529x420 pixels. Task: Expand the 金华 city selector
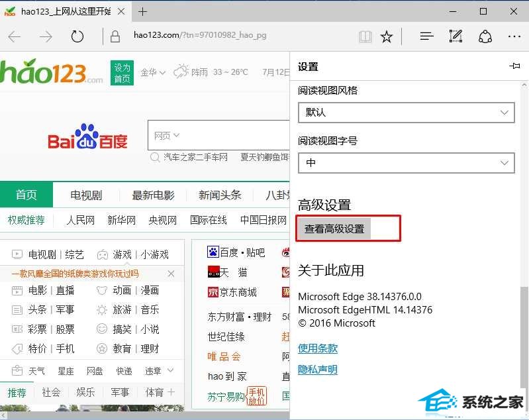(153, 72)
